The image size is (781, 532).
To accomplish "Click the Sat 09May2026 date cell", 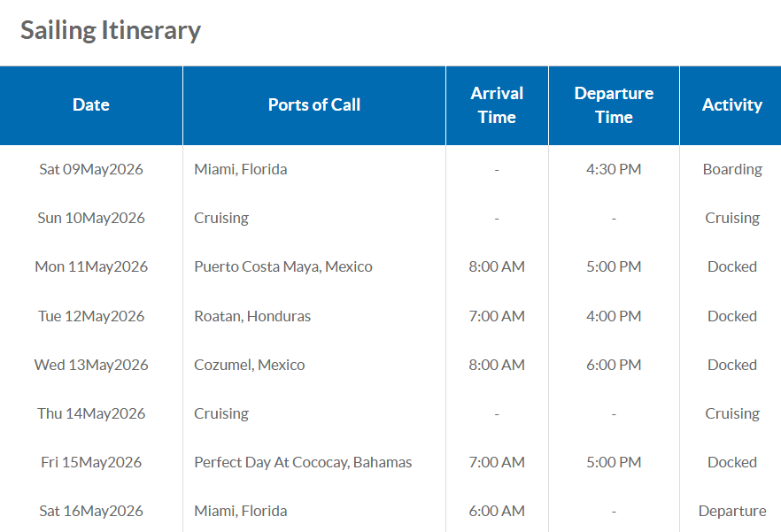I will click(91, 169).
